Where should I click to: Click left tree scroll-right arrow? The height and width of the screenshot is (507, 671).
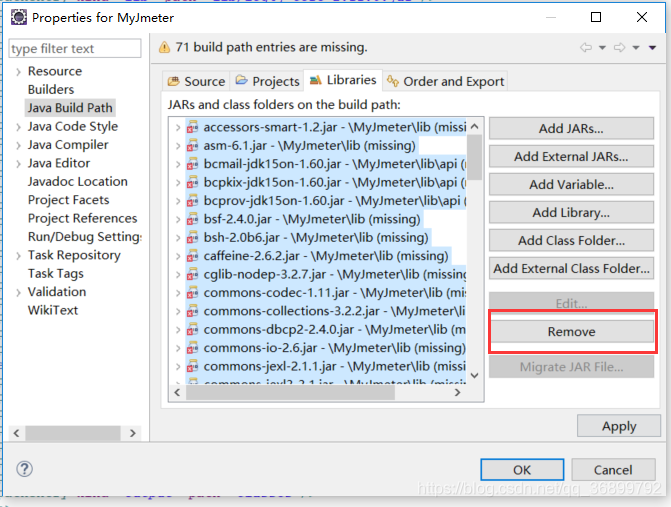click(133, 433)
